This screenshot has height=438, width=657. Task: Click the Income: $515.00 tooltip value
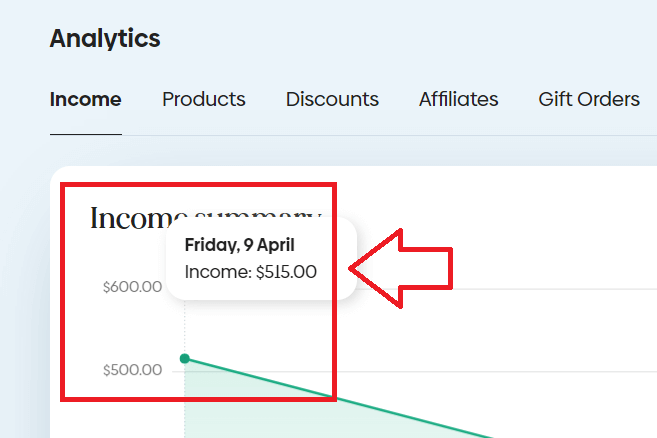pos(250,271)
